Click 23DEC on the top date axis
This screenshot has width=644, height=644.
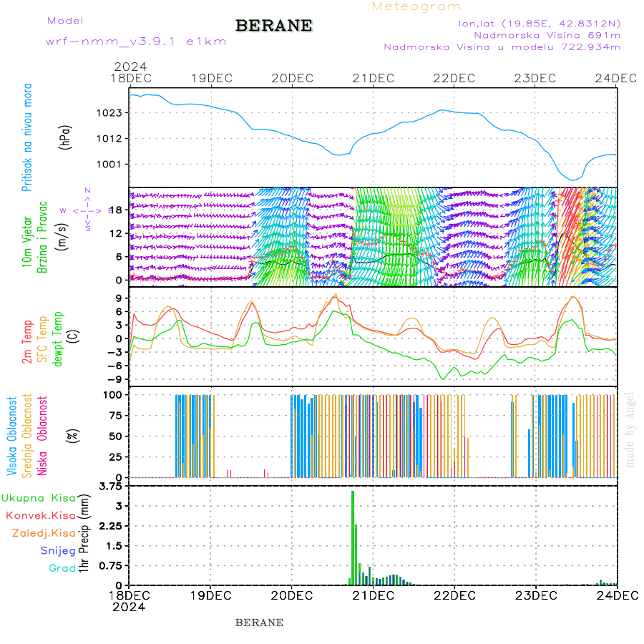tap(535, 79)
